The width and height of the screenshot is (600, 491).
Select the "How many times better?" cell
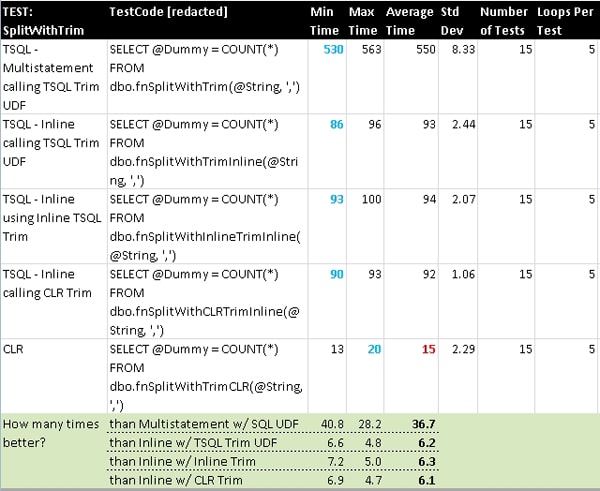click(x=50, y=433)
